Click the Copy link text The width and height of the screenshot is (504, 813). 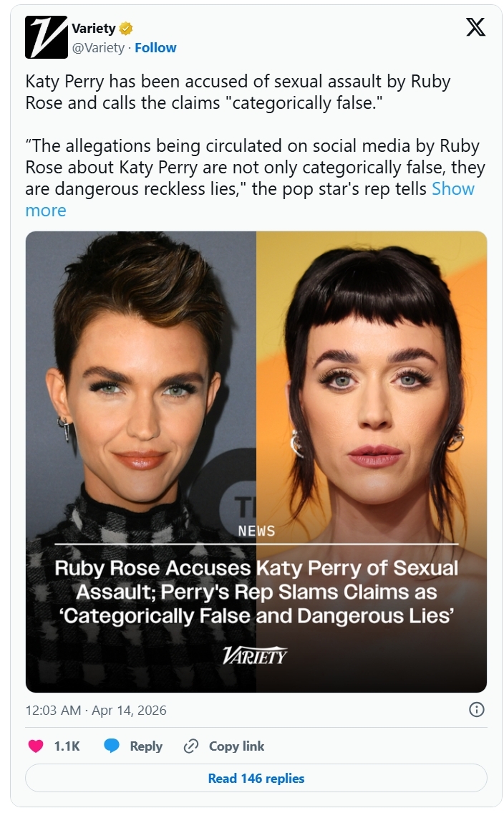point(236,746)
